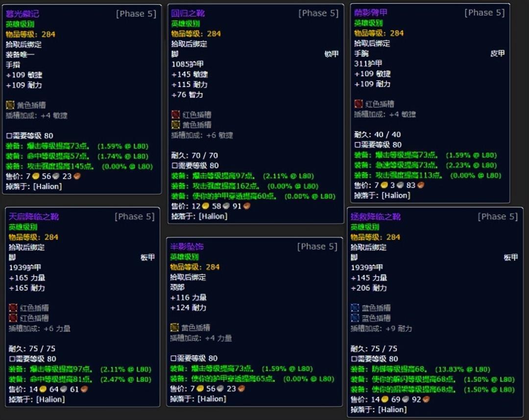Click the upper red socket on 天启降临之靴
The image size is (529, 420).
click(x=13, y=308)
